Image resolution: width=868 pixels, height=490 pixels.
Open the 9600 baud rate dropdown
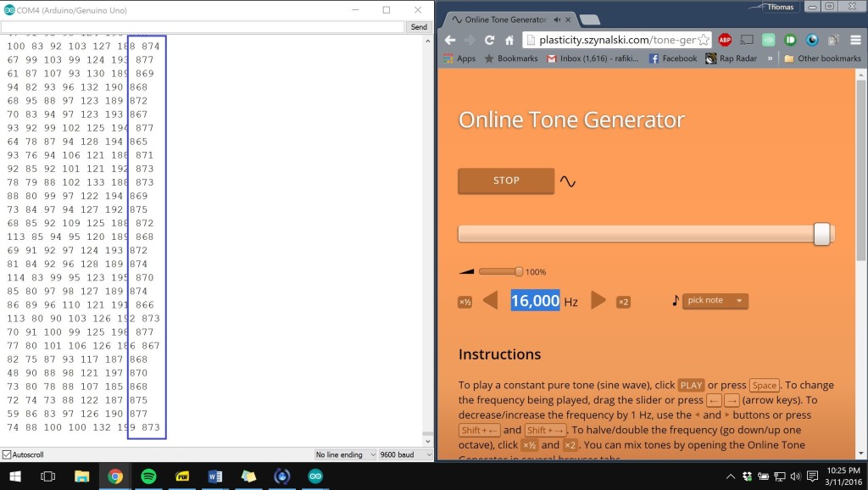coord(404,455)
